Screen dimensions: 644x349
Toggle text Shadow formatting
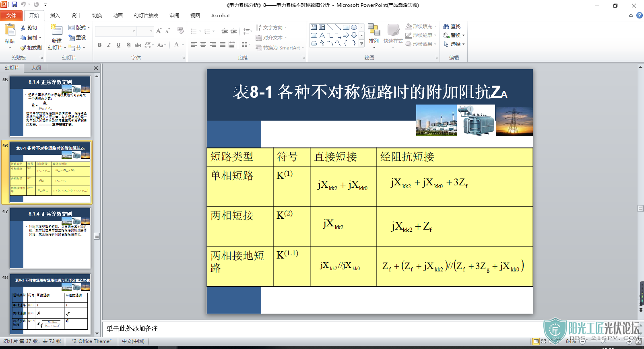point(128,45)
